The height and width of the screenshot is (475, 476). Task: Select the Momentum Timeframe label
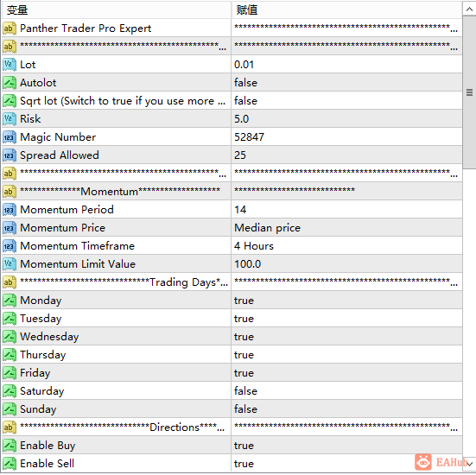click(x=77, y=246)
